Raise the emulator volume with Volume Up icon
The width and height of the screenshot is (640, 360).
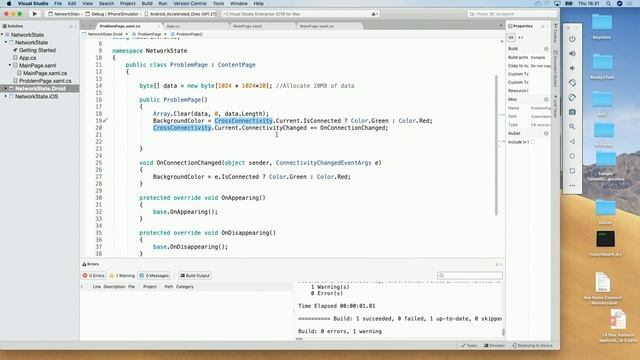572,53
